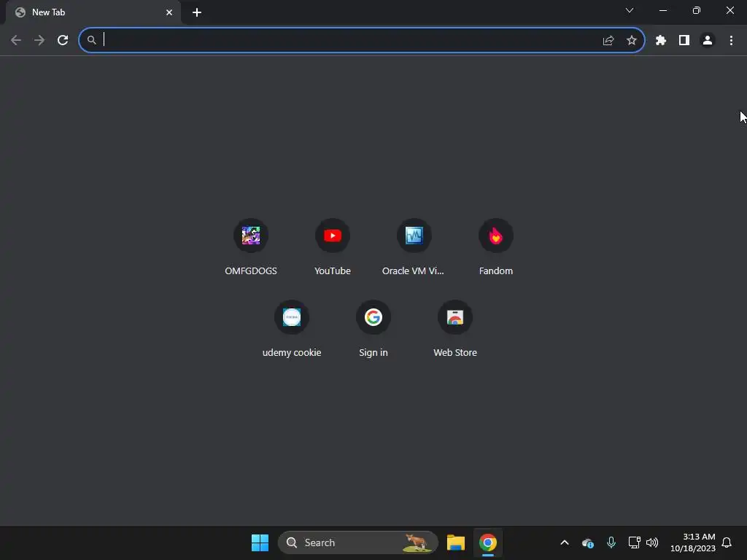The width and height of the screenshot is (747, 560).
Task: Click the OMFGDOGS label text
Action: 251,271
